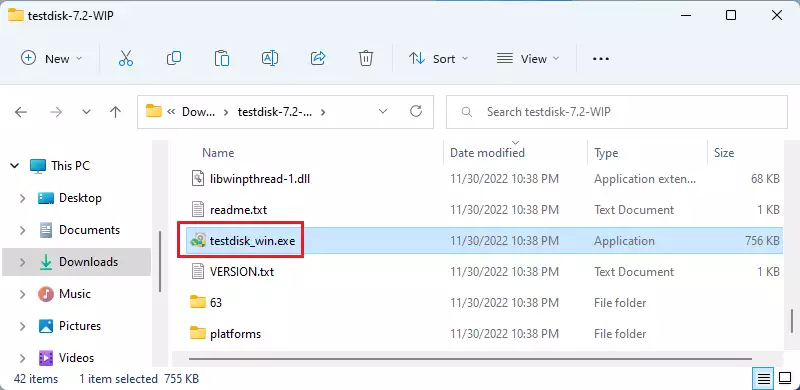The height and width of the screenshot is (390, 800).
Task: Select the VERSION.txt file
Action: click(x=242, y=272)
